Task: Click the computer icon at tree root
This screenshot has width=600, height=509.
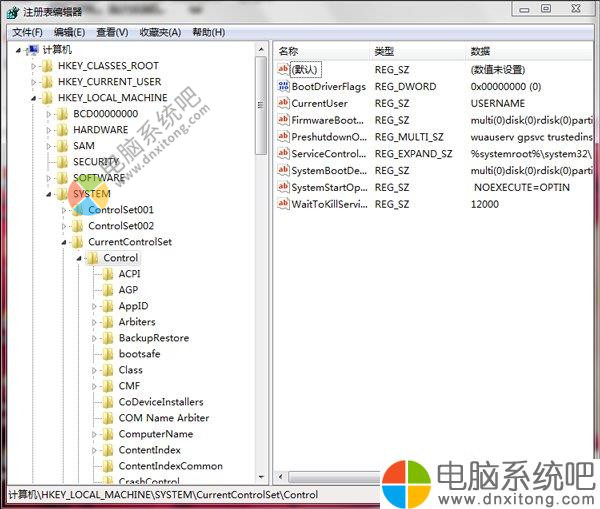Action: pos(32,50)
